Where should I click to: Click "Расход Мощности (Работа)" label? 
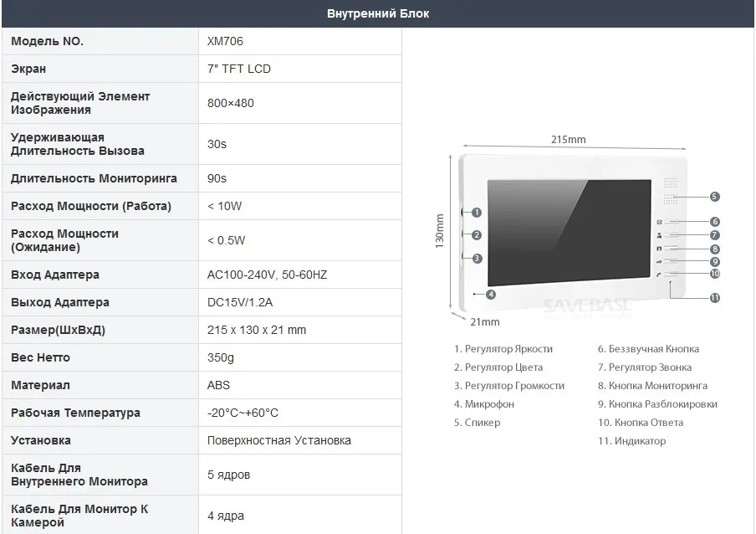[x=91, y=206]
